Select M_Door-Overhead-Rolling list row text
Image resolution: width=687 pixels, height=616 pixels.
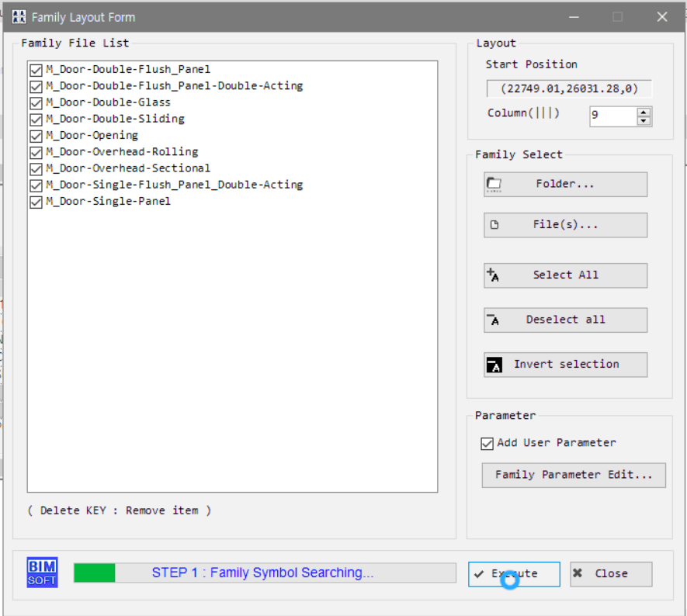(x=122, y=152)
